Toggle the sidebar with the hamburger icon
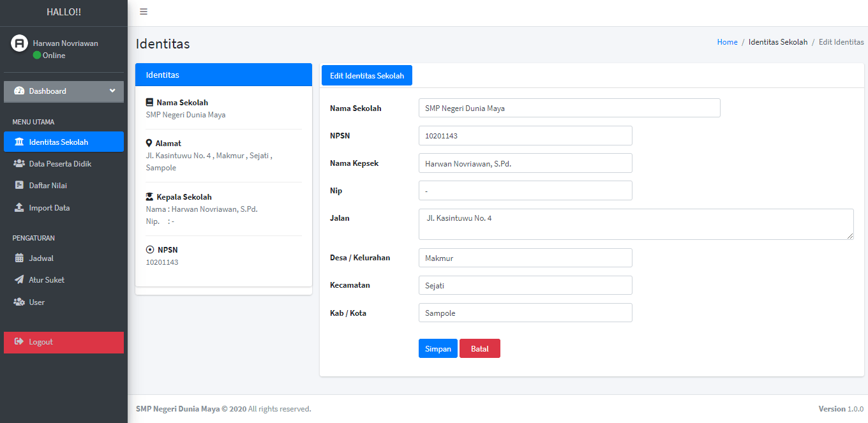This screenshot has height=423, width=868. pyautogui.click(x=144, y=12)
